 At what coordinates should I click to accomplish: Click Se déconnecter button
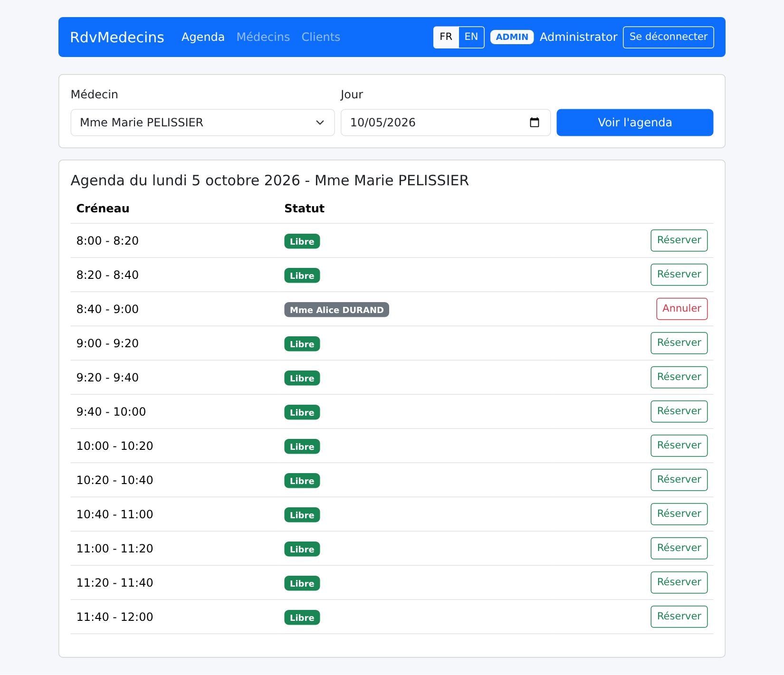pyautogui.click(x=668, y=37)
